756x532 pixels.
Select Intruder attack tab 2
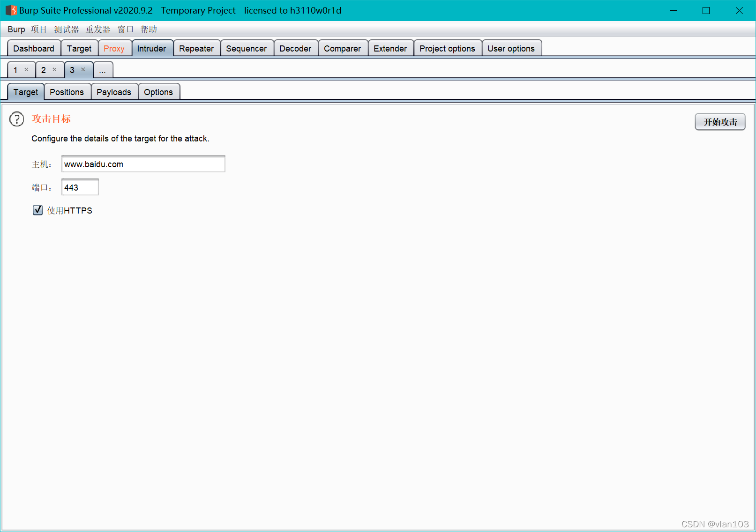(44, 70)
